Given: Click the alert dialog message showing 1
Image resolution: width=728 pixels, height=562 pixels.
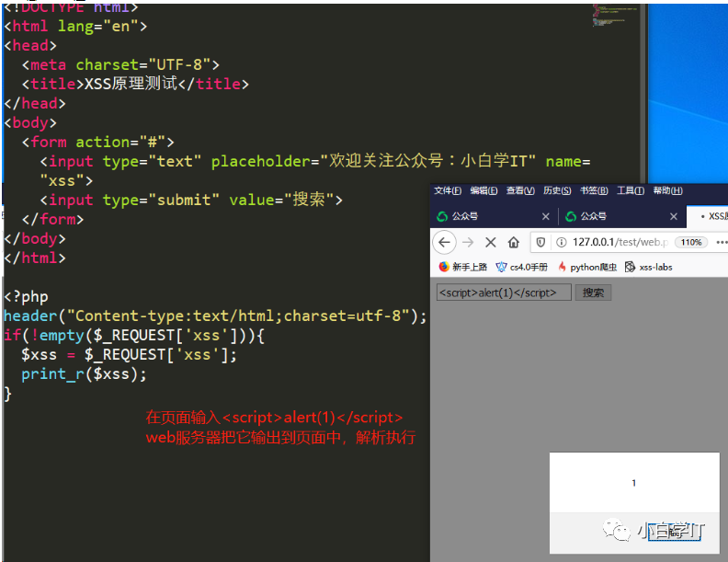Looking at the screenshot, I should coord(633,483).
